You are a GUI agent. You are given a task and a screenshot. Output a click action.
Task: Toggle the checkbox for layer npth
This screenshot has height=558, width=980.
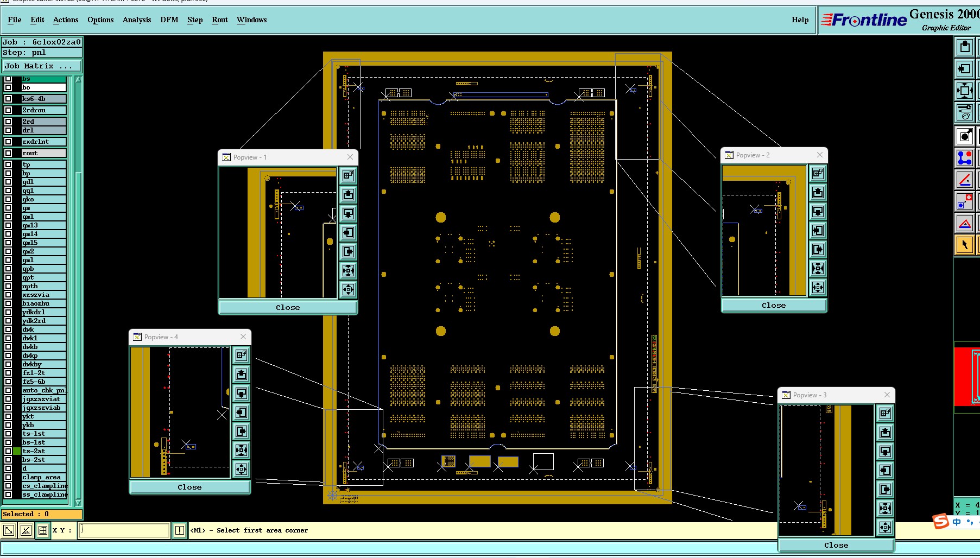coord(8,286)
